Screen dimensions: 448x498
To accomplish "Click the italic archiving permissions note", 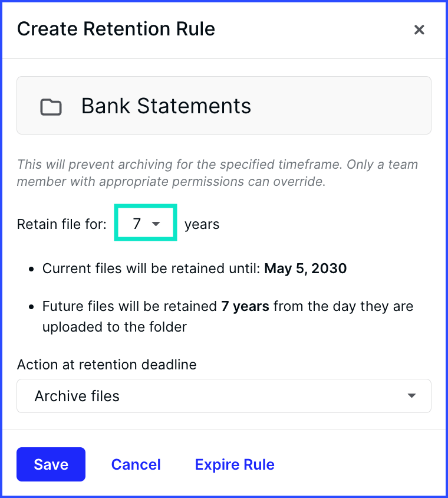I will coord(218,173).
